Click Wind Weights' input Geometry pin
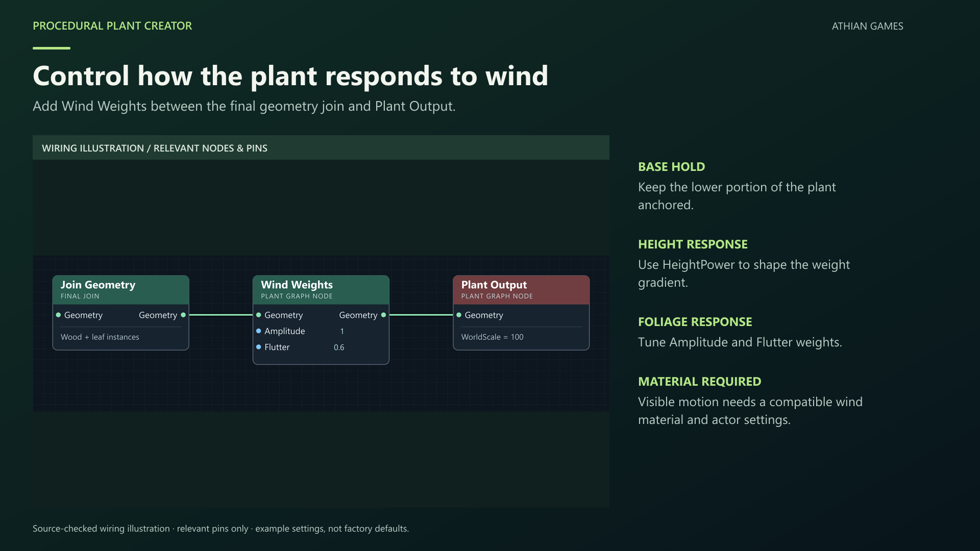 [x=259, y=315]
